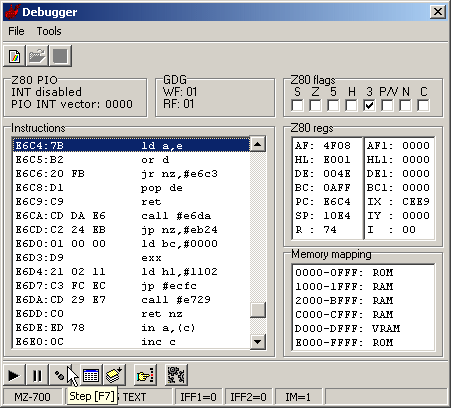Click the SP register value 10E4

[337, 216]
